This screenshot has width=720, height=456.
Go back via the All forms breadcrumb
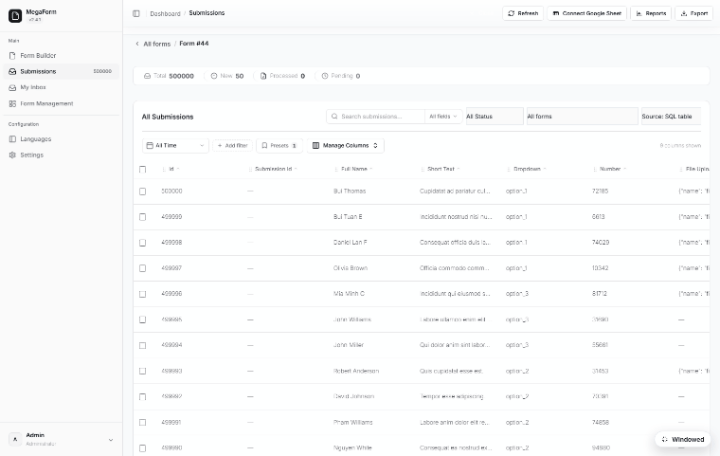(x=157, y=44)
